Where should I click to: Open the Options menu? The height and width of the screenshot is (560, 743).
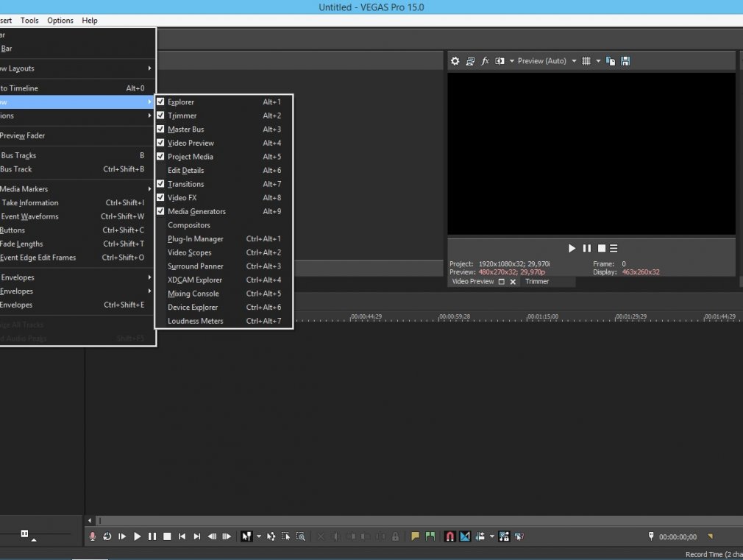point(60,21)
